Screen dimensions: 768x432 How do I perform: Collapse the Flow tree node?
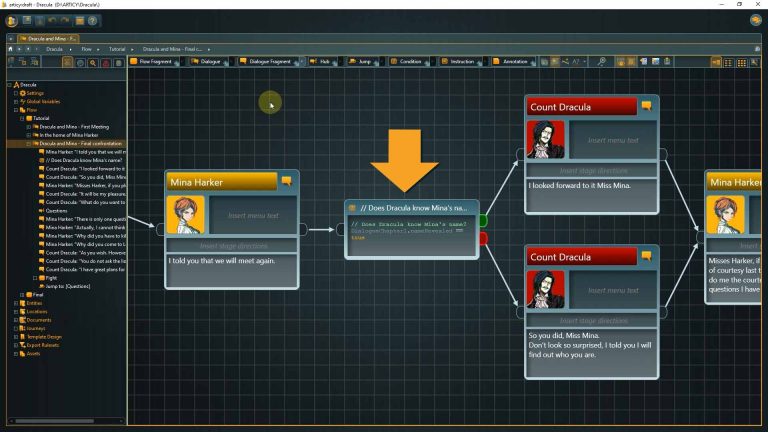click(16, 110)
